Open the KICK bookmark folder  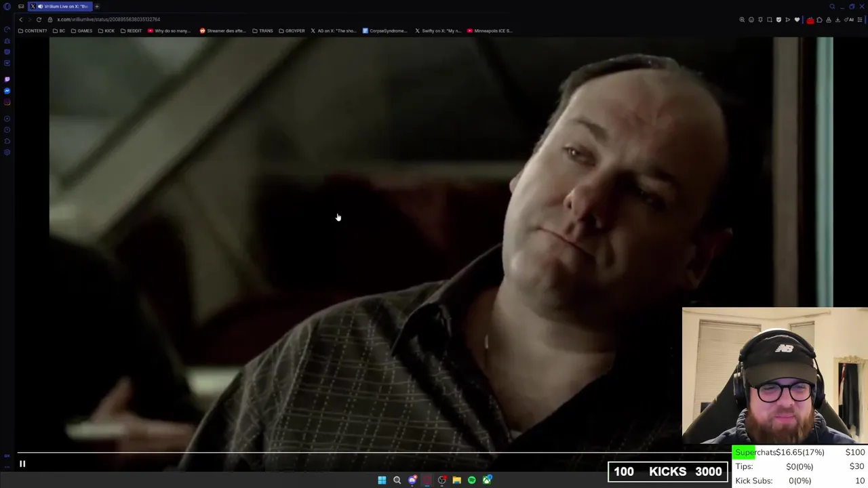(x=106, y=30)
